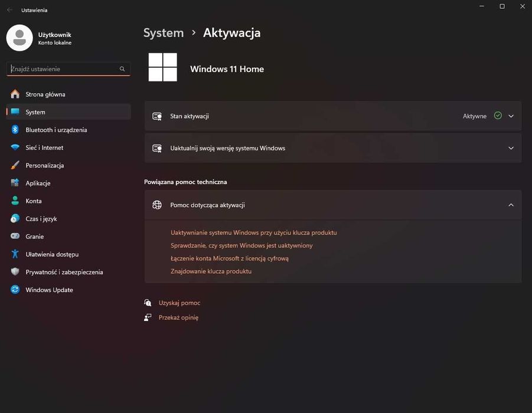Click the Personalizacja paintbrush icon
This screenshot has height=413, width=532.
pyautogui.click(x=15, y=165)
